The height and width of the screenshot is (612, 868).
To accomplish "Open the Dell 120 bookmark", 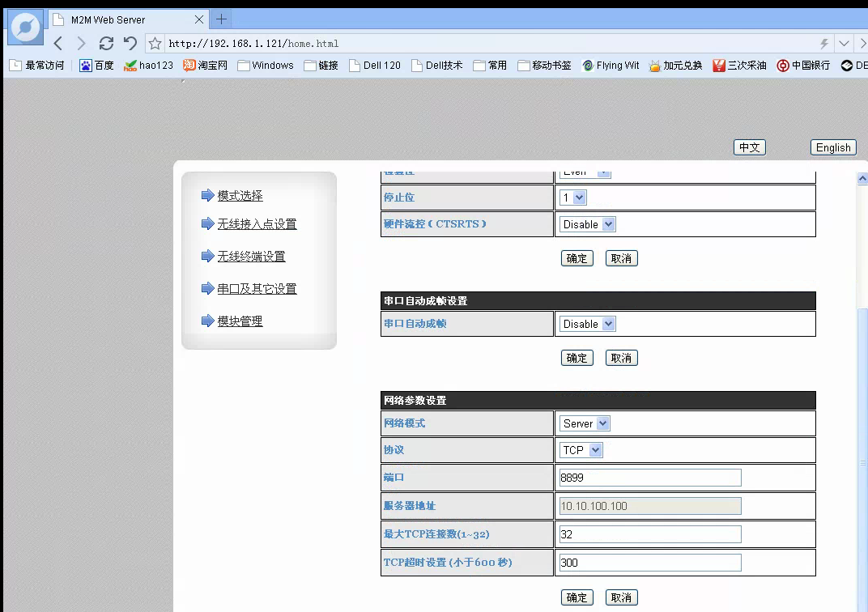I will click(x=375, y=66).
